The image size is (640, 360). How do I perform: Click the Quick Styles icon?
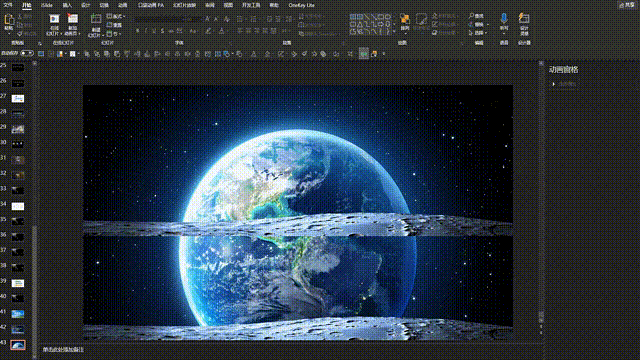421,19
